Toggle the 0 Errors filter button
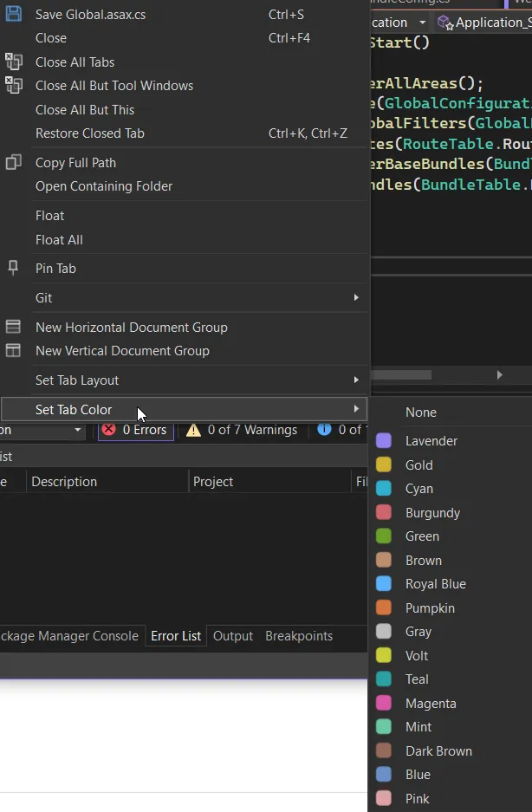 coord(135,430)
